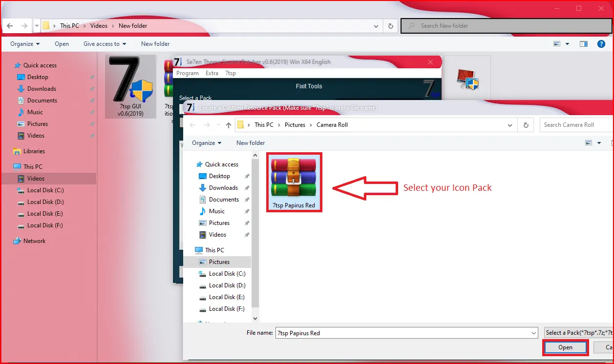Click the back arrow in the Explorer window

[x=10, y=26]
